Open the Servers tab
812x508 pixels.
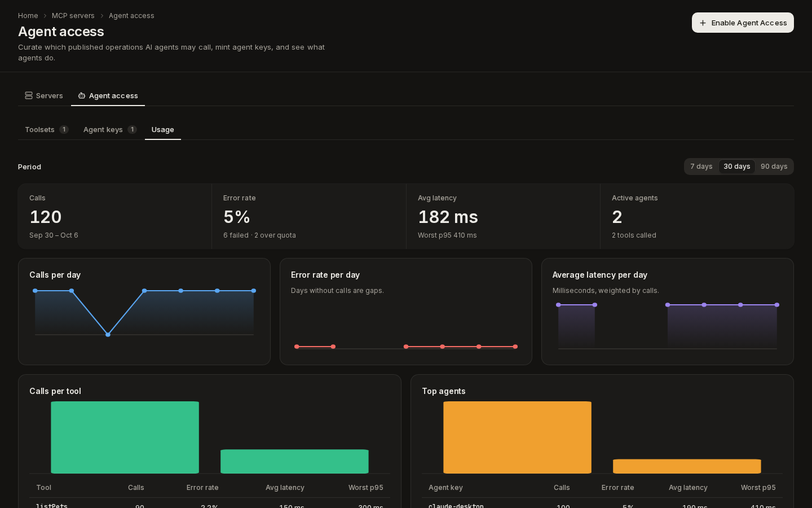pos(44,95)
